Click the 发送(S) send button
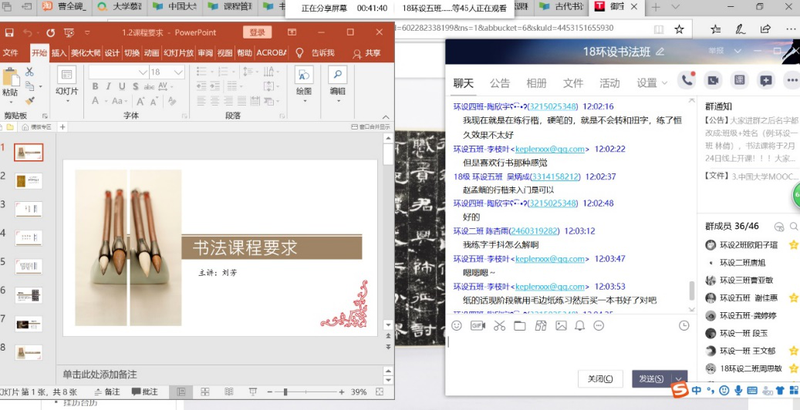800x410 pixels. coord(652,379)
